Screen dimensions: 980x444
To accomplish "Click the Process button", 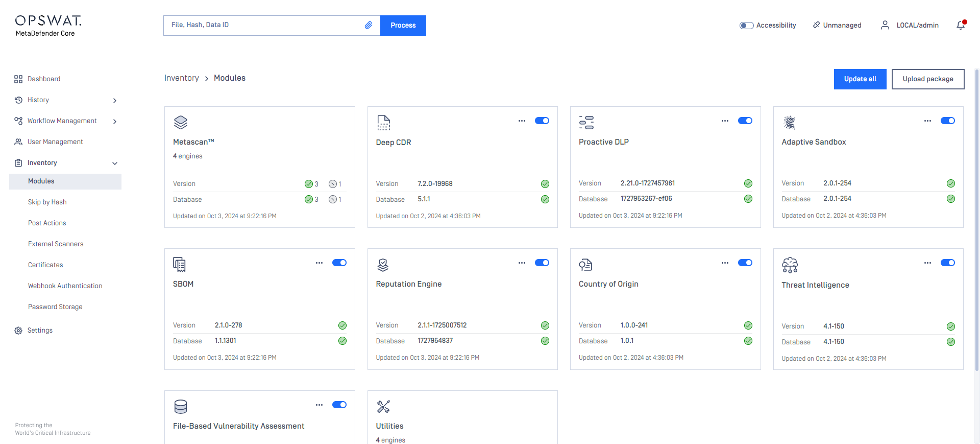I will pyautogui.click(x=403, y=26).
